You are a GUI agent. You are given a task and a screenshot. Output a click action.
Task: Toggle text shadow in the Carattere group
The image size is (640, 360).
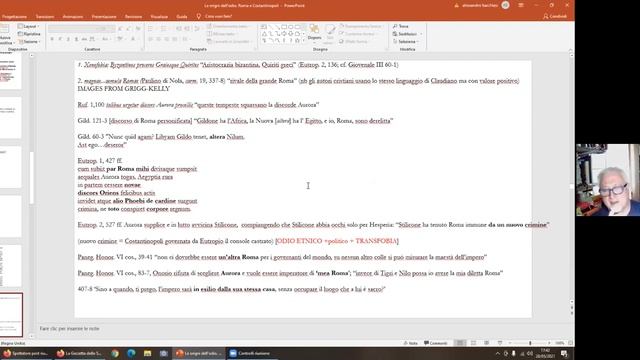(x=76, y=39)
